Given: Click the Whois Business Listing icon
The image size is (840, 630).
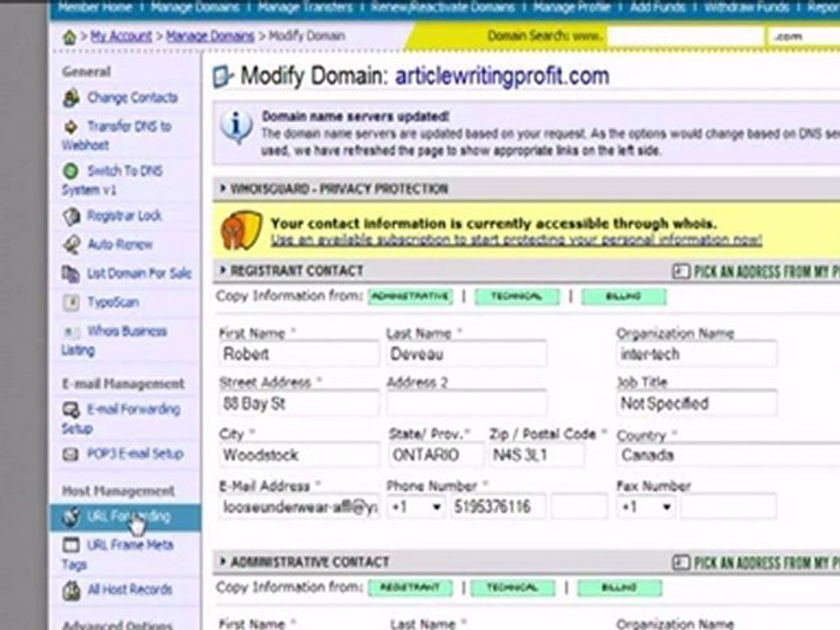Looking at the screenshot, I should [x=71, y=332].
